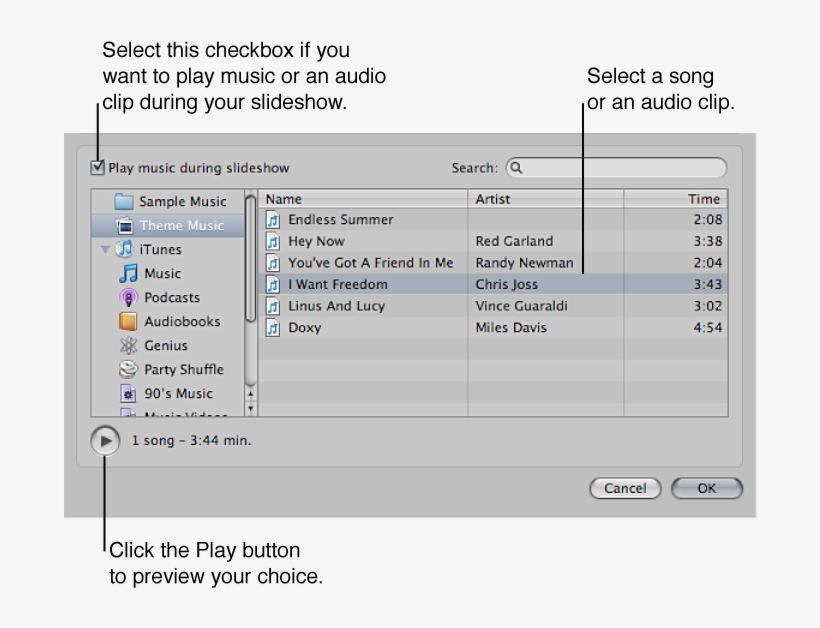Click the 3:02 time value
This screenshot has height=628, width=820.
[x=708, y=306]
